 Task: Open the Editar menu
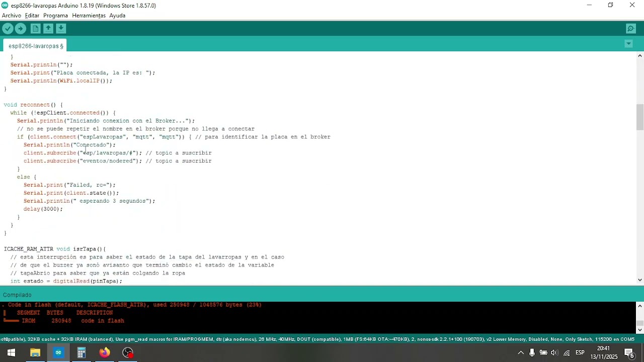point(32,16)
